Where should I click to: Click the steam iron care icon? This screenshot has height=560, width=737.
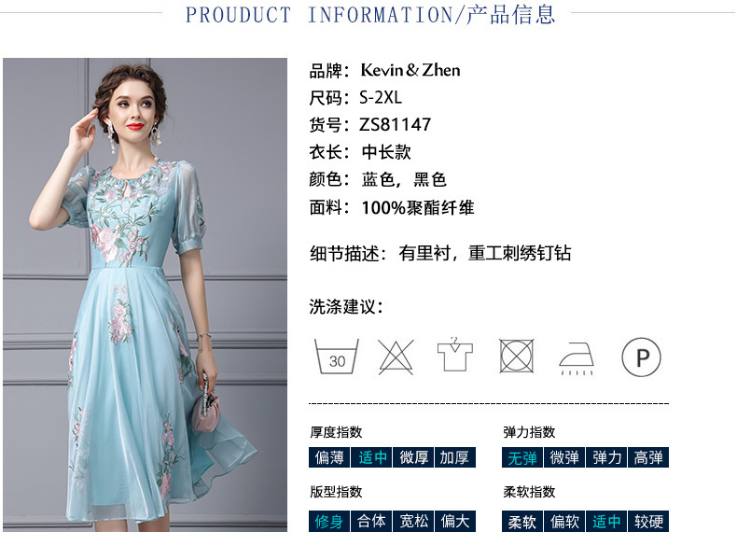pos(577,358)
